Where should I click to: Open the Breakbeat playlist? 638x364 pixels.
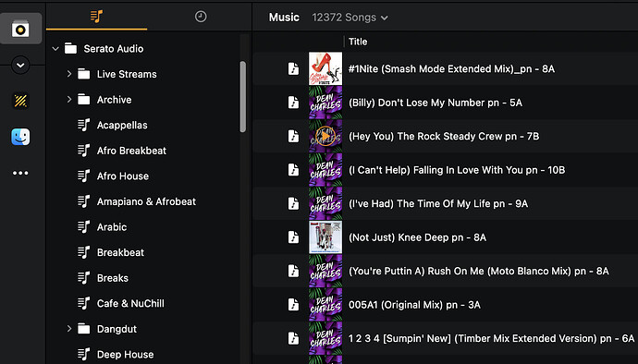120,252
